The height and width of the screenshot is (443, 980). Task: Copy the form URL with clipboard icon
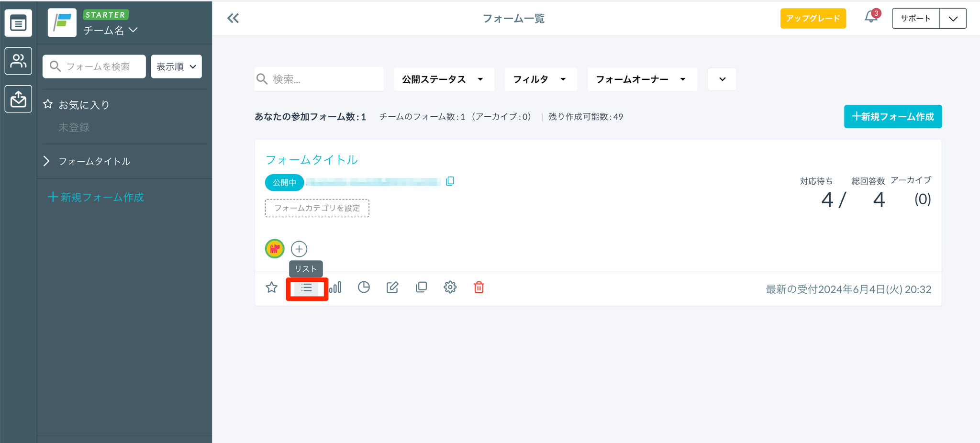point(450,181)
